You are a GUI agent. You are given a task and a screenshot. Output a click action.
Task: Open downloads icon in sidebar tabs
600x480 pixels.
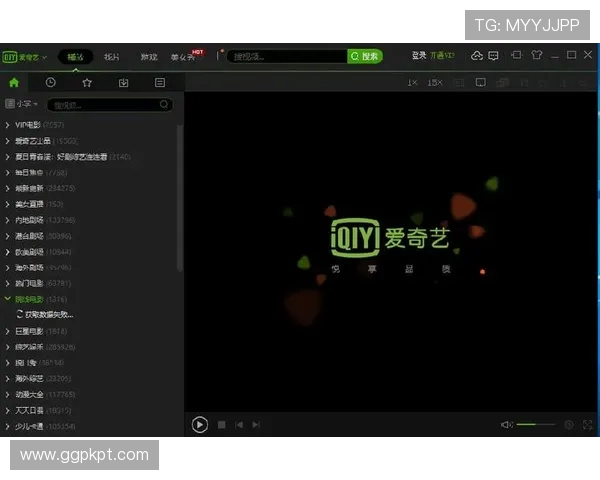tap(123, 83)
